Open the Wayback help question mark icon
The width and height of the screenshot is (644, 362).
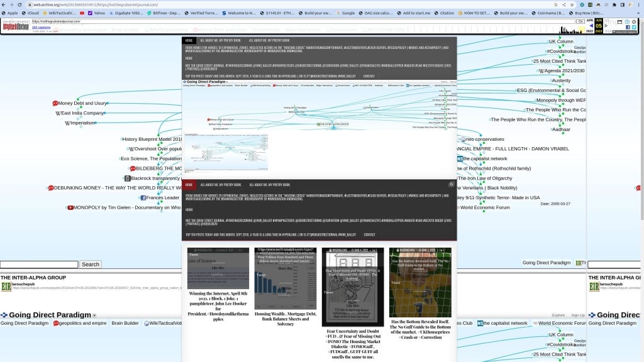(x=627, y=21)
